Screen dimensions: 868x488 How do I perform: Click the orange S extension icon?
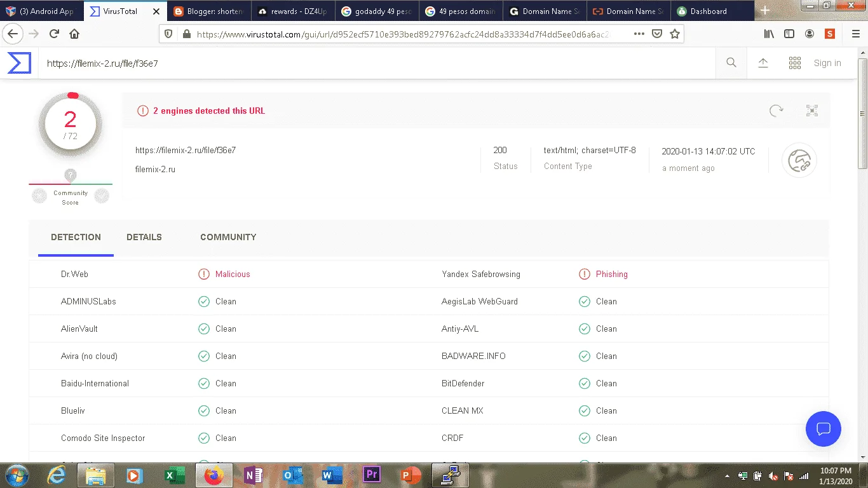(830, 34)
